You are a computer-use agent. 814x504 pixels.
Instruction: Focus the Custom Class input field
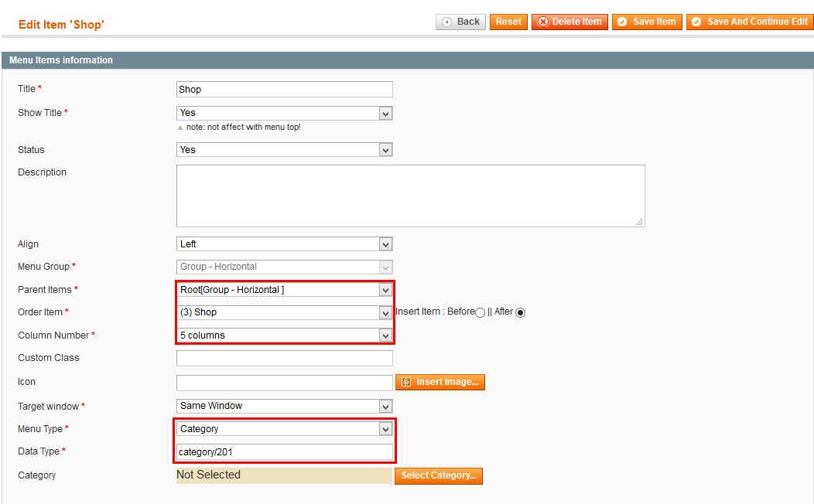point(285,359)
